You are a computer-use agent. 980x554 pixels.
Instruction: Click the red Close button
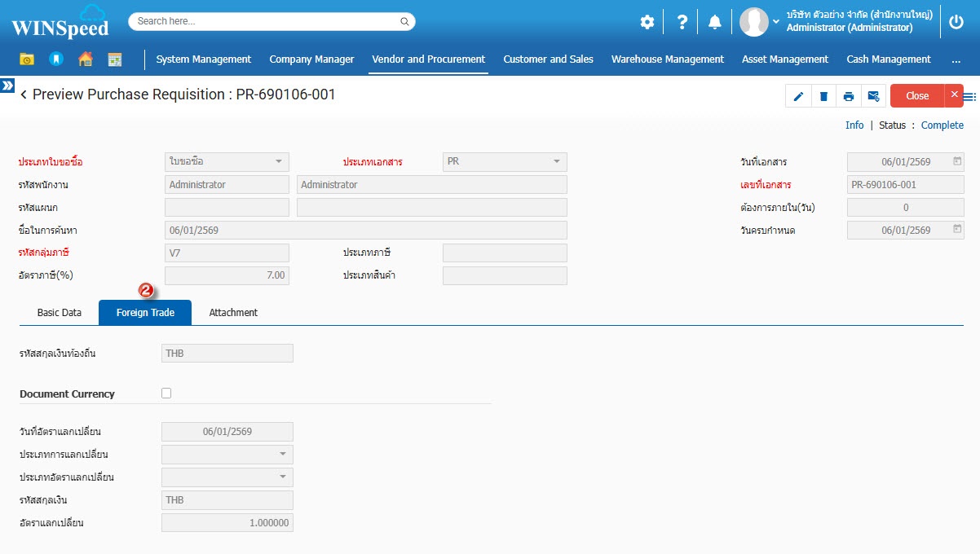pos(916,96)
